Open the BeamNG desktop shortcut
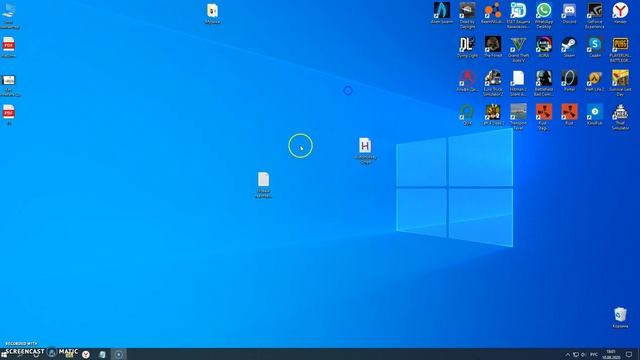 click(493, 13)
